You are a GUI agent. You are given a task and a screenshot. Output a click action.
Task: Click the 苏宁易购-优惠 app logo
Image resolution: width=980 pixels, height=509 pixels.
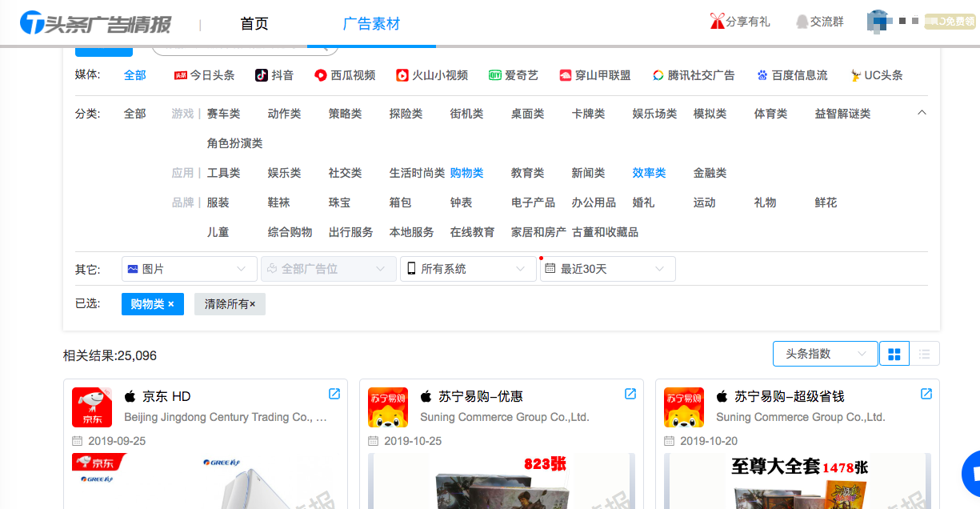click(x=388, y=407)
